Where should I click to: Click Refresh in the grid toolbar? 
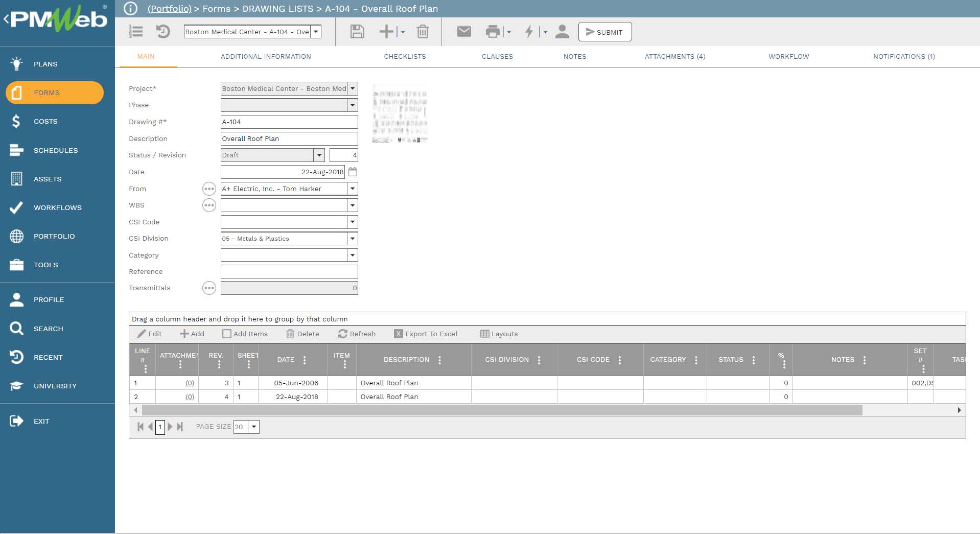point(357,334)
